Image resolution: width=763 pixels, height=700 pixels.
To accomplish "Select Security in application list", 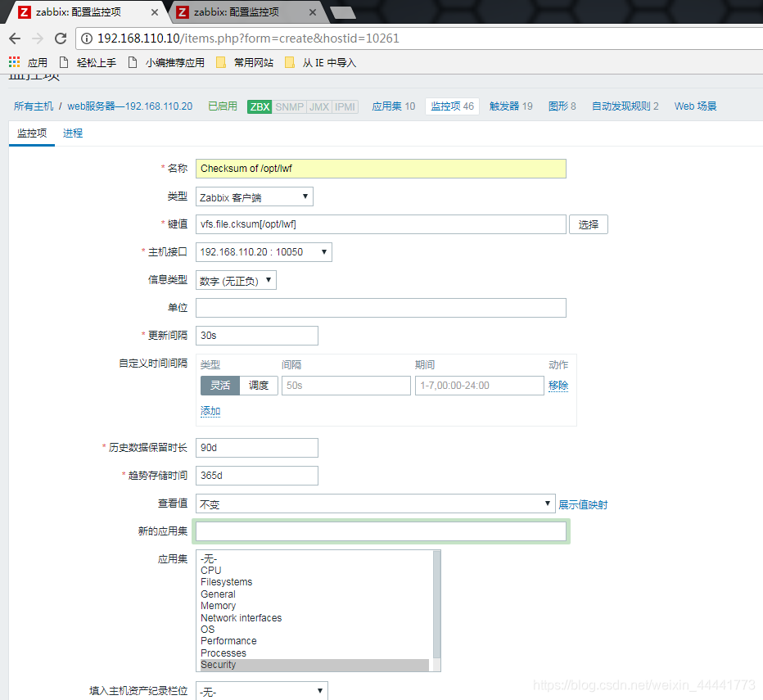I will (x=314, y=665).
